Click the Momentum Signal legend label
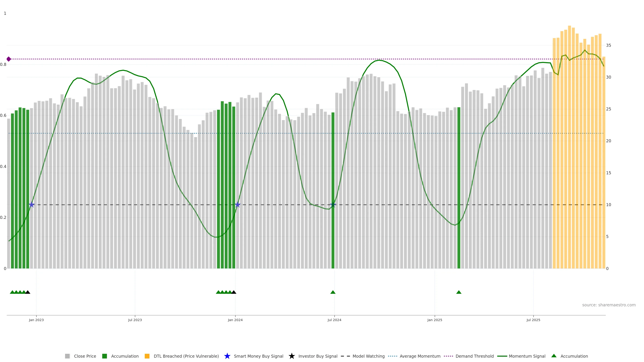This screenshot has width=644, height=362. click(527, 356)
